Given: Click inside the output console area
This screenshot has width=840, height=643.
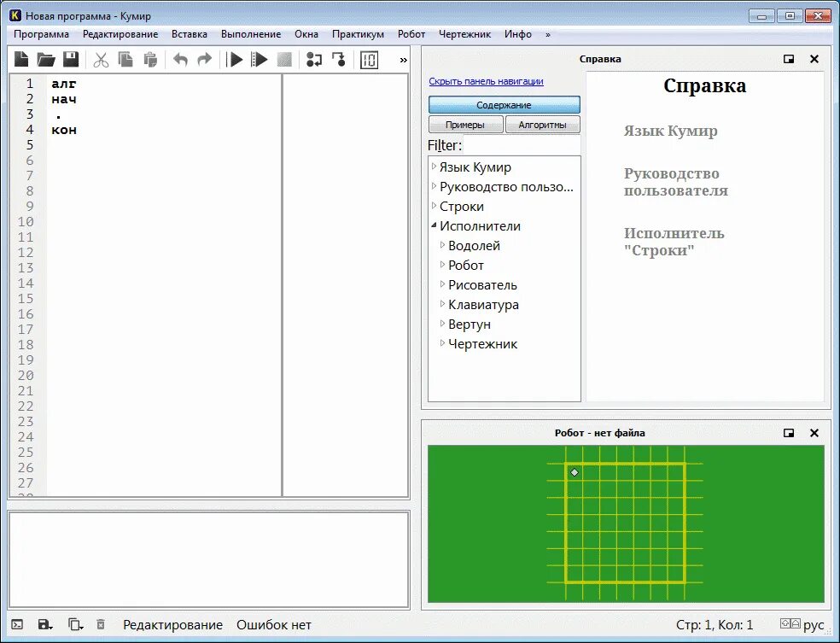Looking at the screenshot, I should point(209,559).
